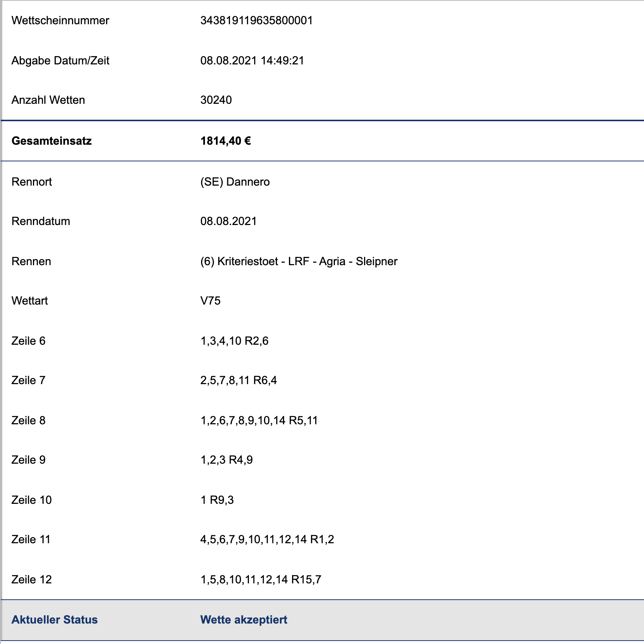The image size is (644, 644).
Task: Select total stake 1814,40 €
Action: [225, 141]
